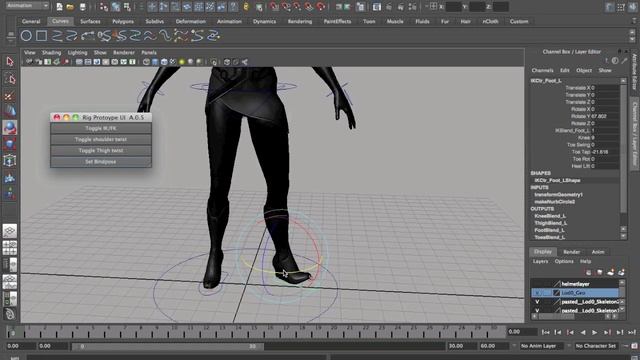The height and width of the screenshot is (360, 640).
Task: Click the select camera viewport icon
Action: (29, 62)
